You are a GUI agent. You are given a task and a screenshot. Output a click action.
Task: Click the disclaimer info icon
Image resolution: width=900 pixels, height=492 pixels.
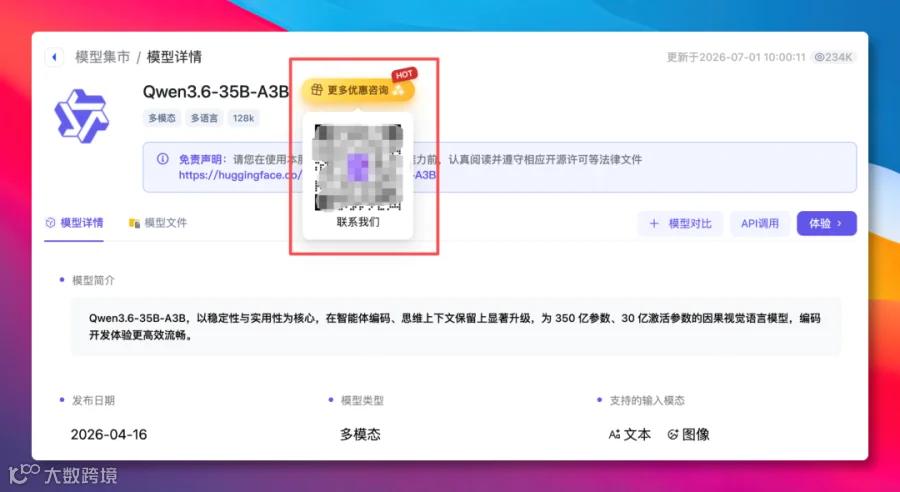[x=162, y=159]
